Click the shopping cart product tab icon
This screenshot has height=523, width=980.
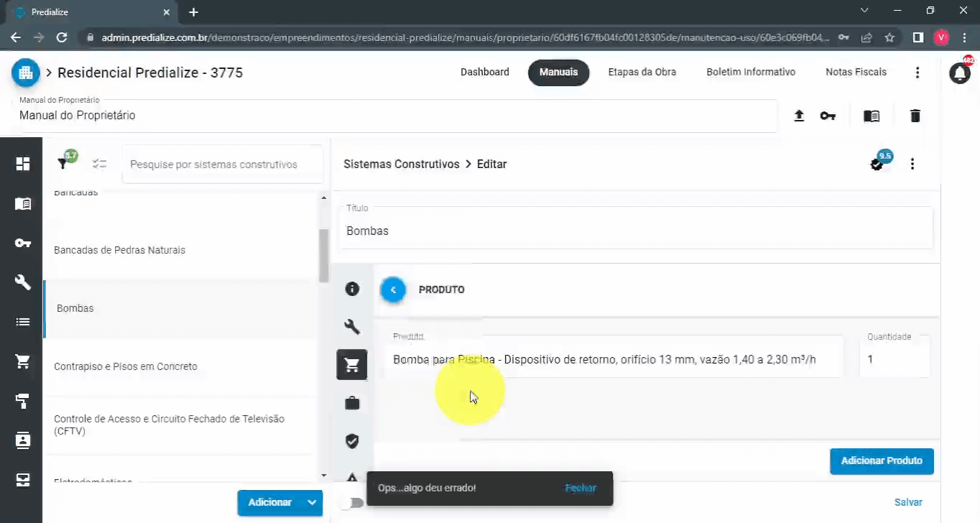(x=352, y=365)
